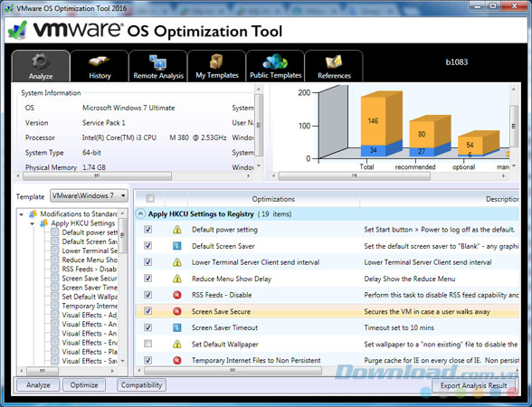This screenshot has width=532, height=407.
Task: Click the warning icon next to Reduce Menu Show Delay
Action: coord(177,279)
